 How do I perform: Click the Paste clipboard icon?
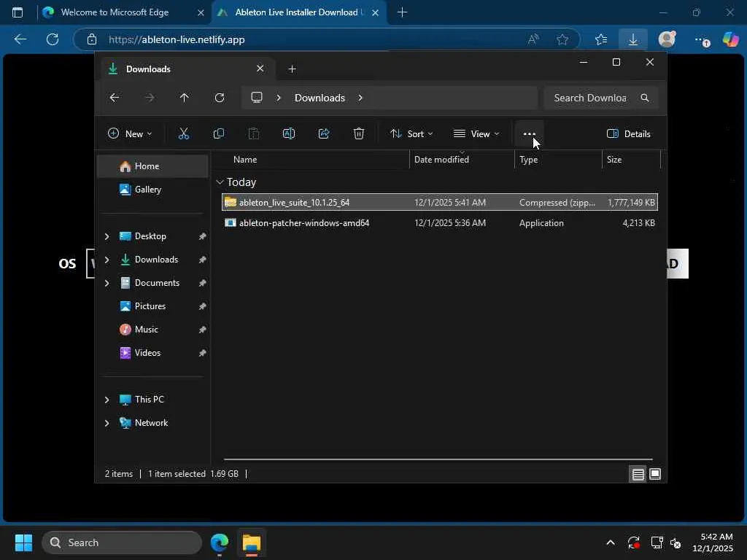254,134
